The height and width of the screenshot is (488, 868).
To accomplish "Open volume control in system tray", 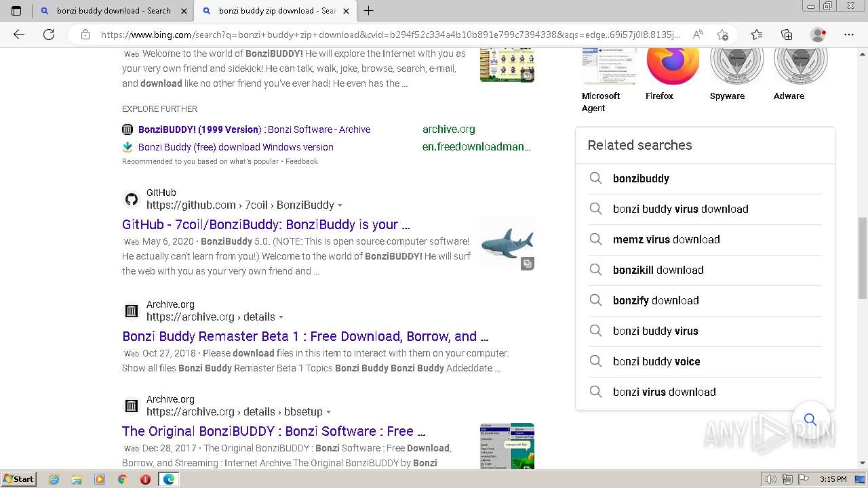I will tap(770, 479).
